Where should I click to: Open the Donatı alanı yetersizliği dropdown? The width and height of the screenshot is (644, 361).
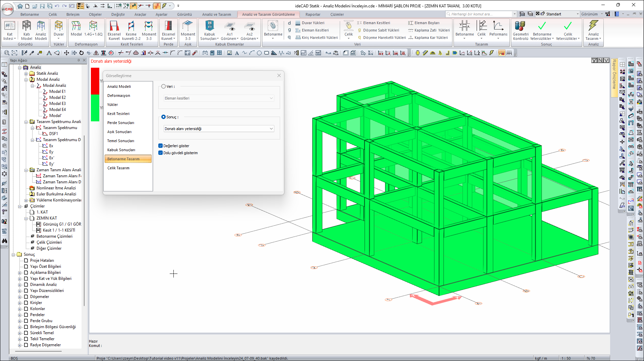tap(219, 129)
